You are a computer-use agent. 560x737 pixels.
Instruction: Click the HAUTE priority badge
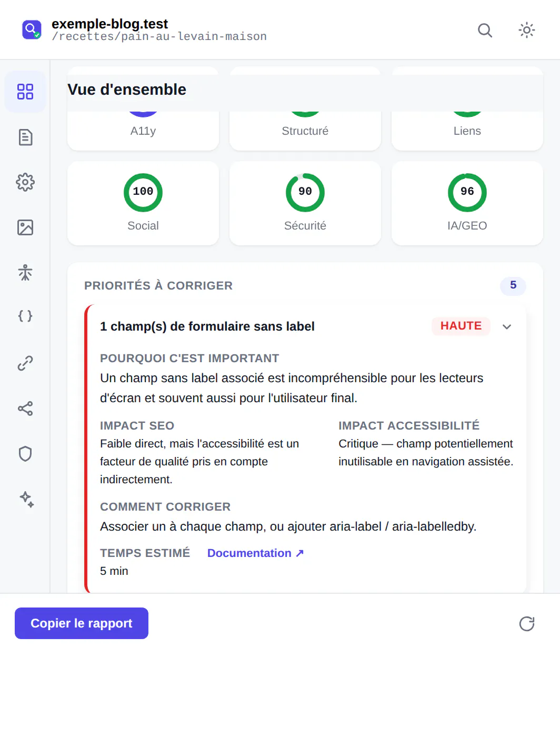[x=461, y=326]
